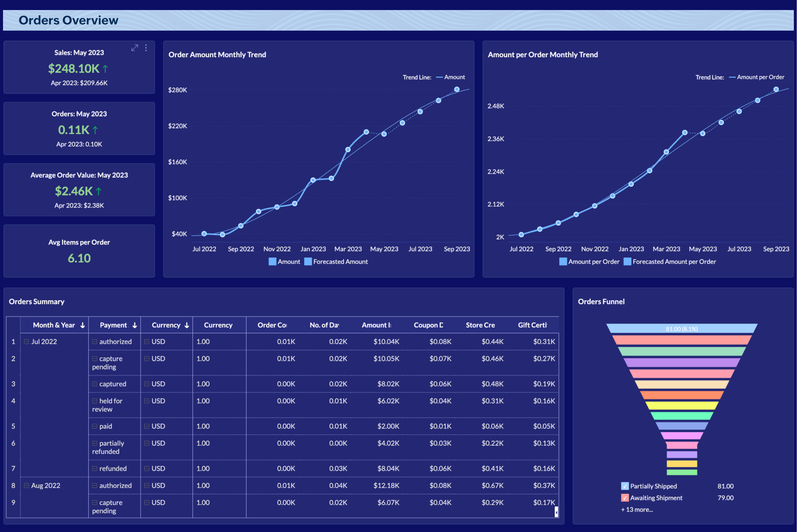Image resolution: width=797 pixels, height=532 pixels.
Task: Collapse the Jul 2022 group in Orders Summary
Action: 27,342
